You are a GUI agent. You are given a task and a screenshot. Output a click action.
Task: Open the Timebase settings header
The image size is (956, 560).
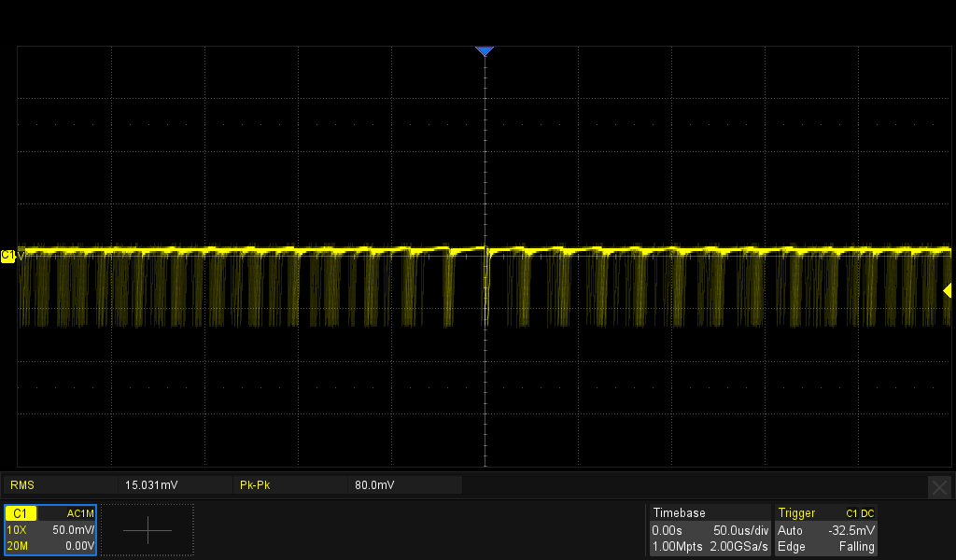click(x=679, y=513)
